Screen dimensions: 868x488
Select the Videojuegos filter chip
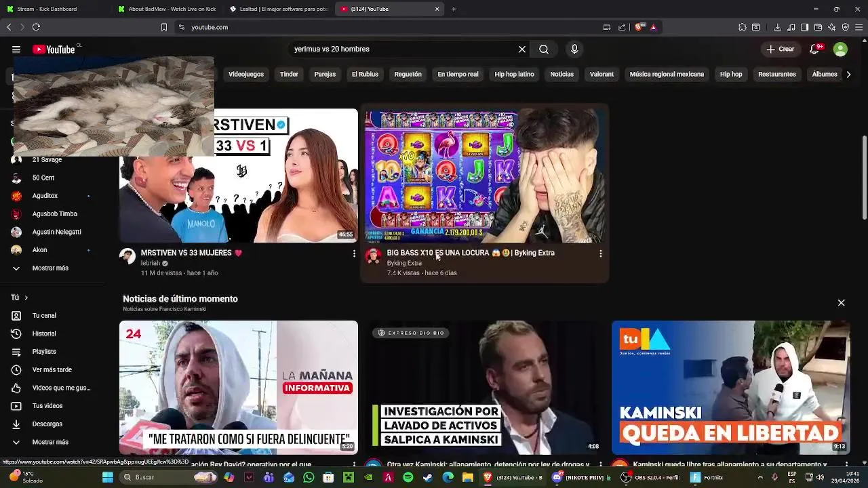click(246, 75)
